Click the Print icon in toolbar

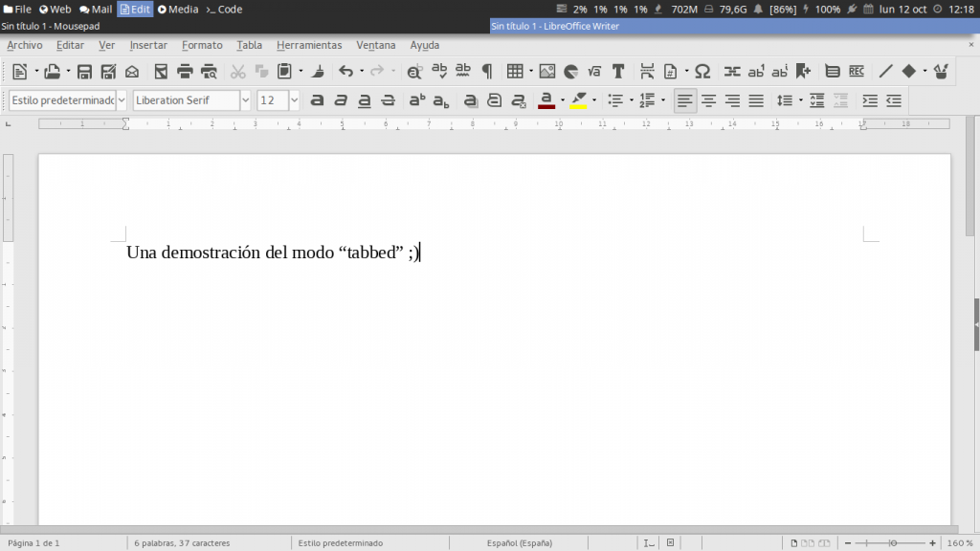pyautogui.click(x=185, y=71)
